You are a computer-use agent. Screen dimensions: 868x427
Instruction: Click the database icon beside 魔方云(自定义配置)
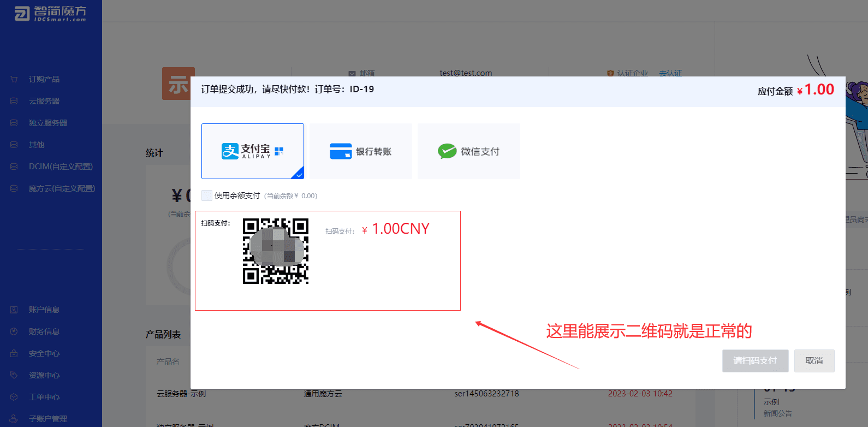click(x=14, y=188)
